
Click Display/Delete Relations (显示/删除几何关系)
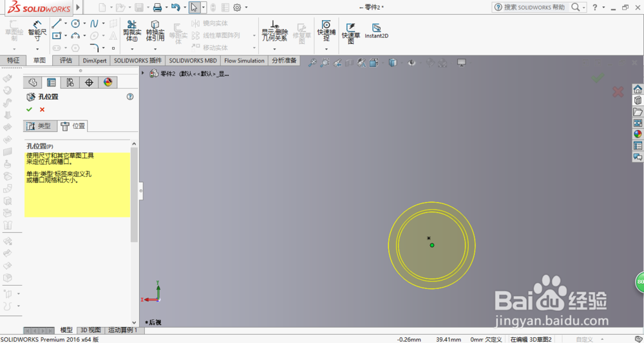pos(275,31)
